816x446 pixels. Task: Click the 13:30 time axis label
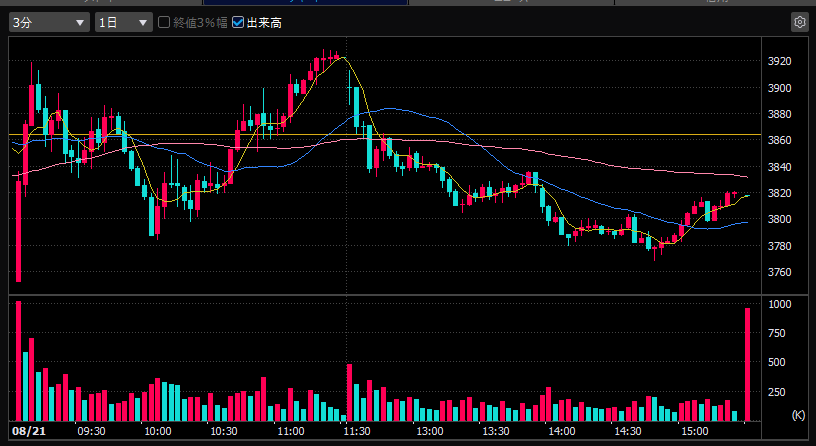point(496,431)
